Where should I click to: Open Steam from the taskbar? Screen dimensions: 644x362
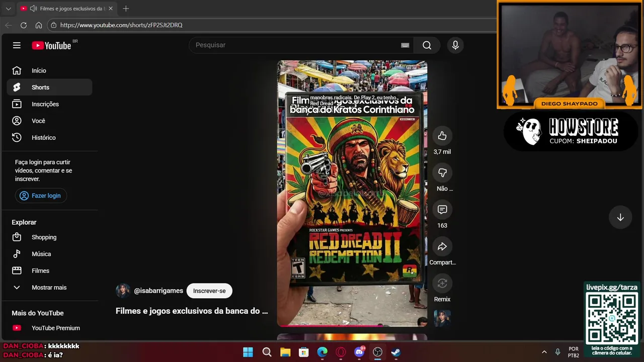tap(396, 352)
